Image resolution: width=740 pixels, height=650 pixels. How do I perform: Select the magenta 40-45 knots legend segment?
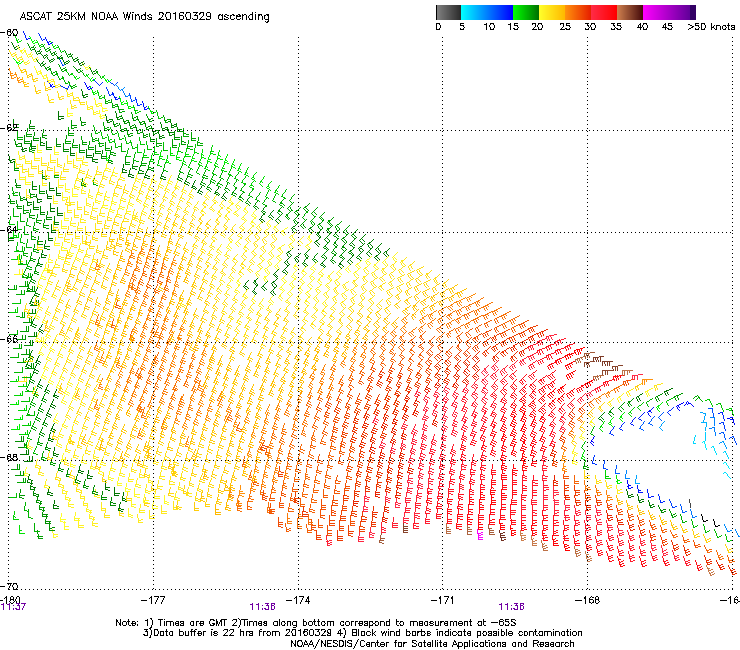pyautogui.click(x=656, y=12)
